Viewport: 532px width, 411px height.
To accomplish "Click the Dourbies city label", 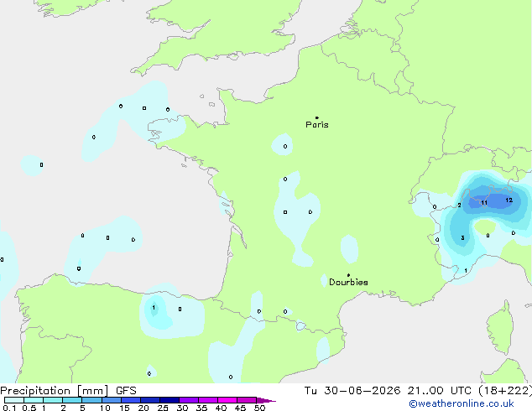I will point(348,282).
